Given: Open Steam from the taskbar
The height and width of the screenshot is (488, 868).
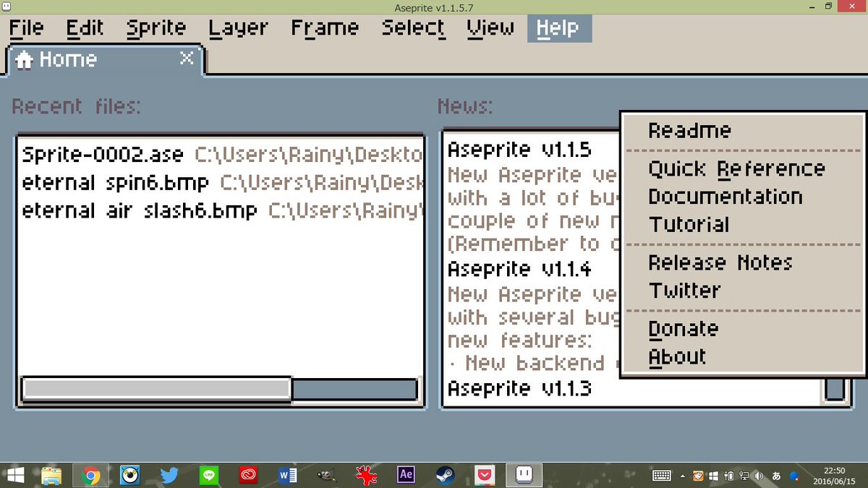Looking at the screenshot, I should pyautogui.click(x=444, y=475).
